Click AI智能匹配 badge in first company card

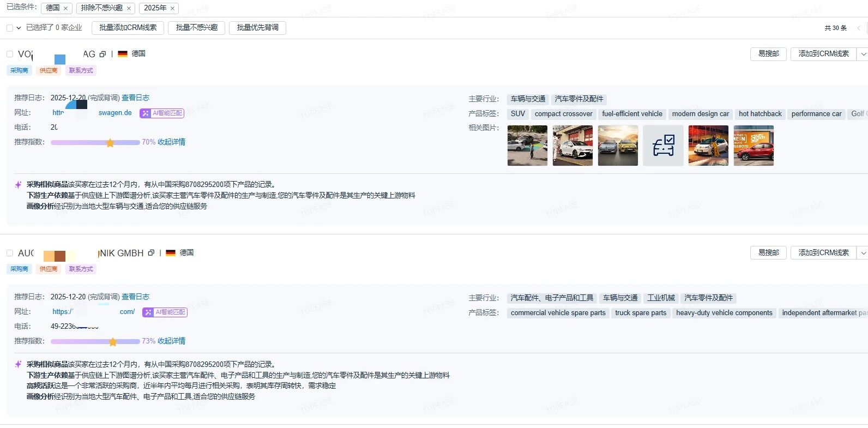[x=162, y=113]
